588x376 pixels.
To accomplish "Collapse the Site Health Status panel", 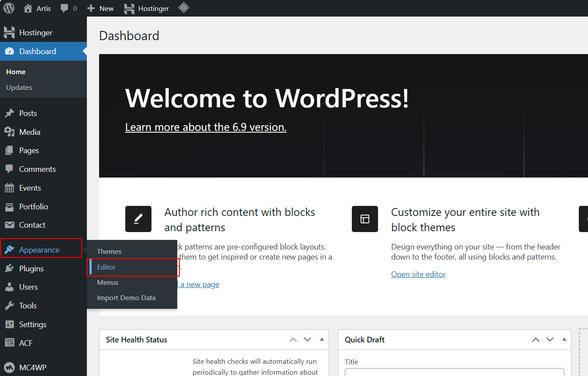I will point(322,339).
